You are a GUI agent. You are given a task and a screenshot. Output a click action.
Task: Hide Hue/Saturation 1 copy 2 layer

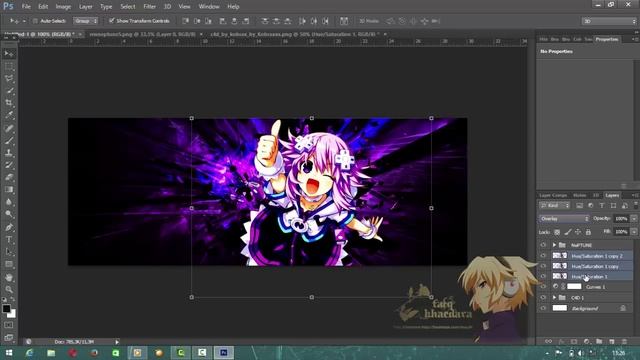click(543, 256)
